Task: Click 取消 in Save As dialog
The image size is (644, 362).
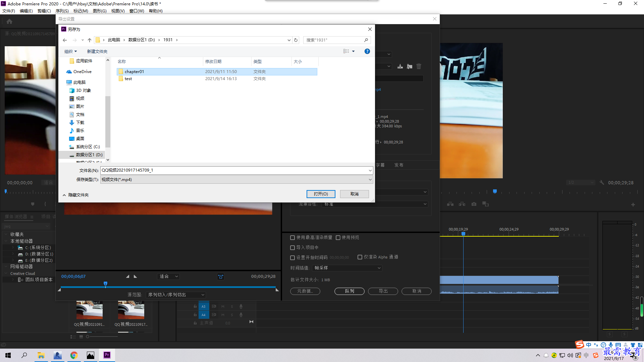Action: coord(355,194)
